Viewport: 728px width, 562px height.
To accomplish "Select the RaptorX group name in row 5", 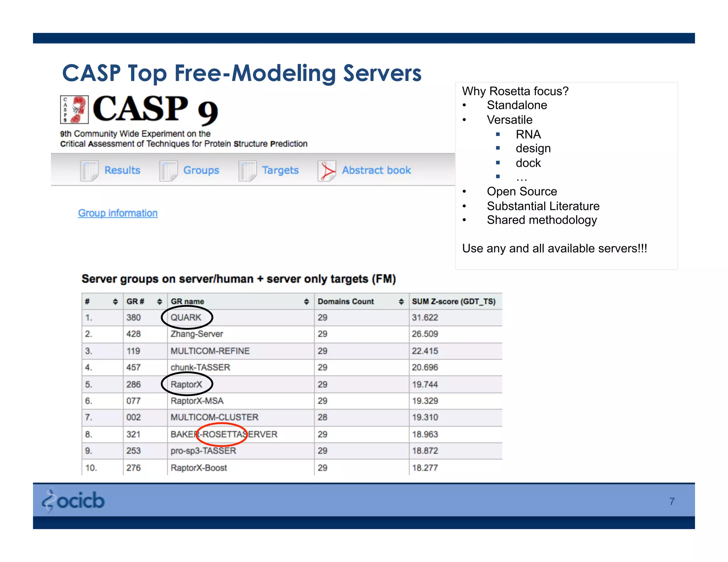I will click(x=186, y=384).
